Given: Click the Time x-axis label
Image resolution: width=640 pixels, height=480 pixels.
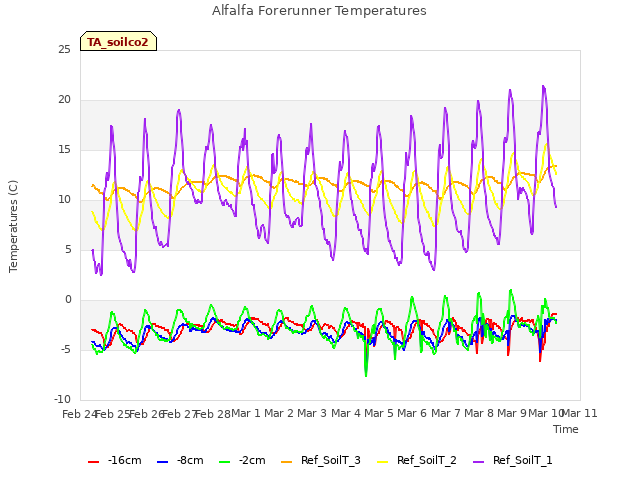Looking at the screenshot, I should tap(566, 429).
